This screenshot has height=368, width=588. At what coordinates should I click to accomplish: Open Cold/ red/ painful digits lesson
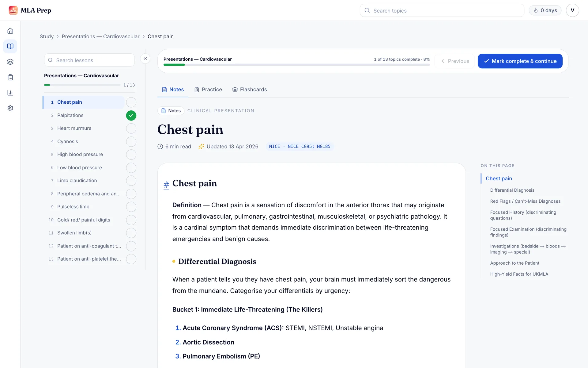[84, 220]
